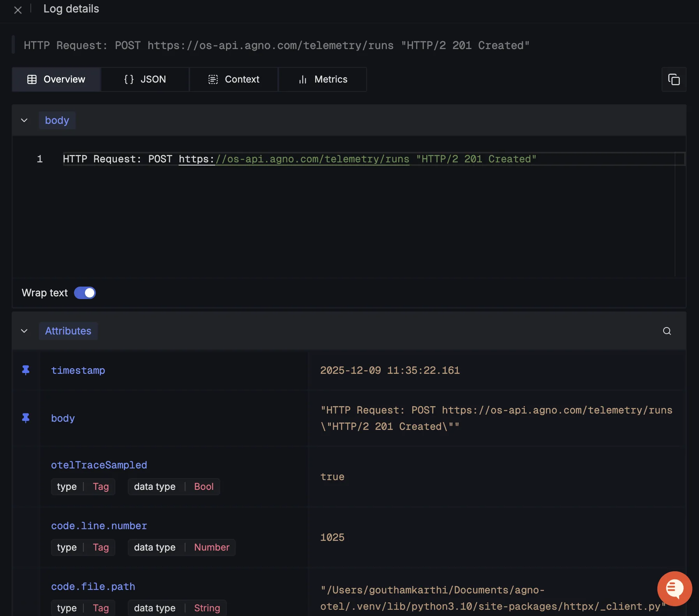699x616 pixels.
Task: Unpin the timestamp attribute
Action: point(26,370)
